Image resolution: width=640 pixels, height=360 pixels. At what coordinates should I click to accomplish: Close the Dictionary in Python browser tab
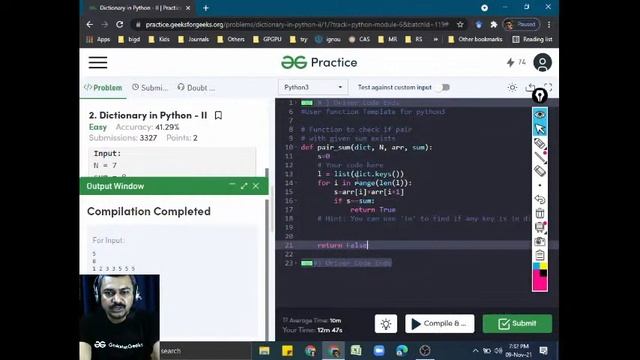(188, 8)
